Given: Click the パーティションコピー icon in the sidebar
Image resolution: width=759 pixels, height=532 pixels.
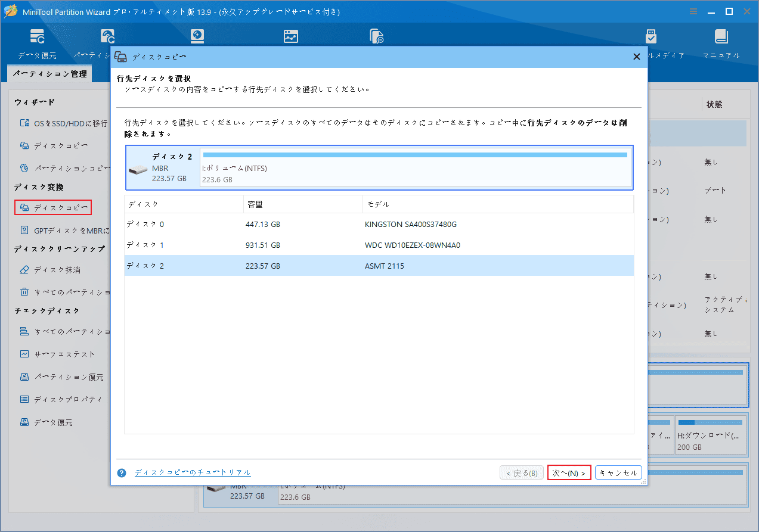Looking at the screenshot, I should coord(24,168).
